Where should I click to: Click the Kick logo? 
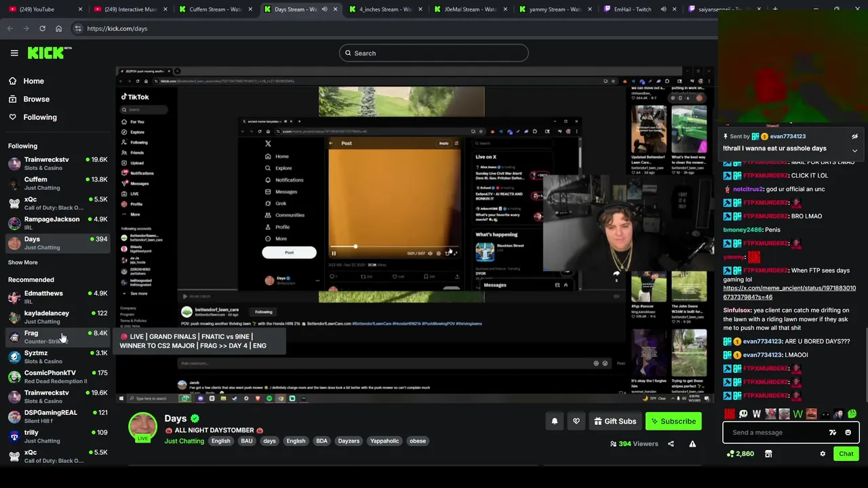coord(50,53)
